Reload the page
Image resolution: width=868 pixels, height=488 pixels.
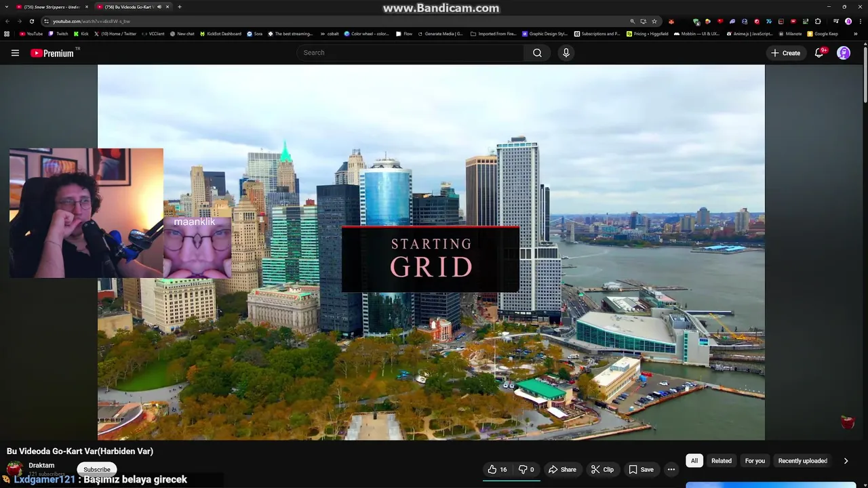(31, 21)
